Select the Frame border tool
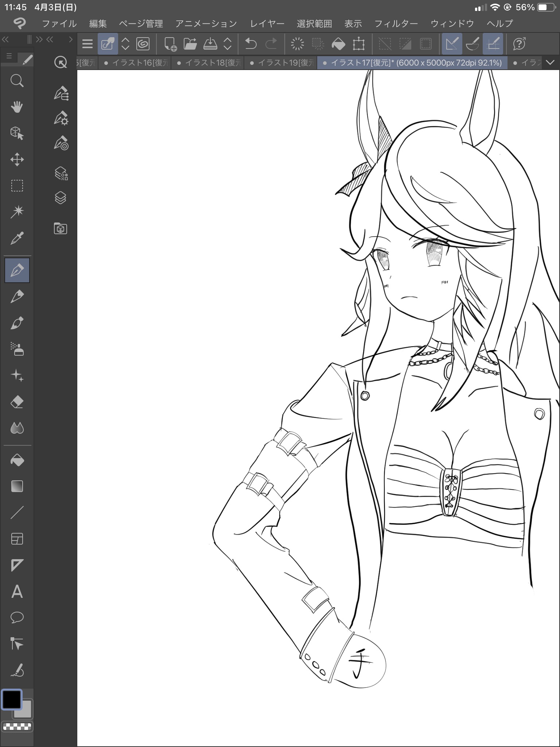Screen dimensions: 560x747 click(17, 539)
